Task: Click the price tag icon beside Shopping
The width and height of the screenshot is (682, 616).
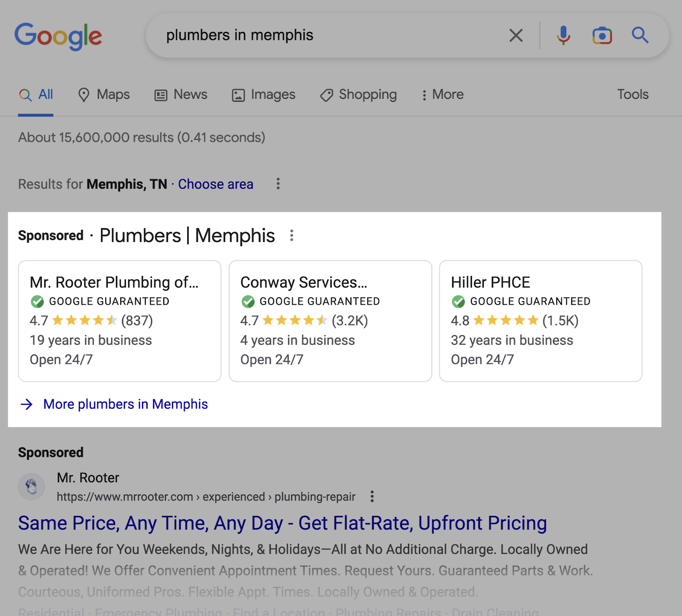Action: [x=327, y=94]
